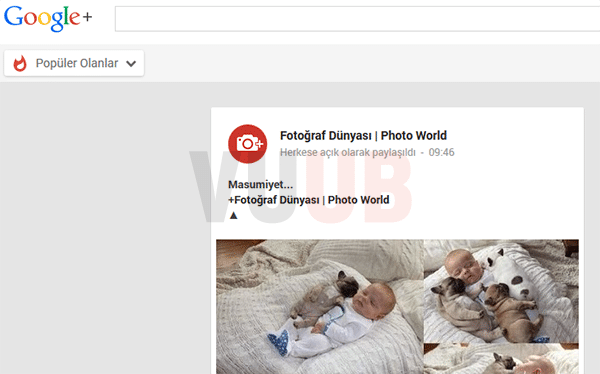Open the large baby with puppy photo
This screenshot has width=600, height=374.
point(320,307)
